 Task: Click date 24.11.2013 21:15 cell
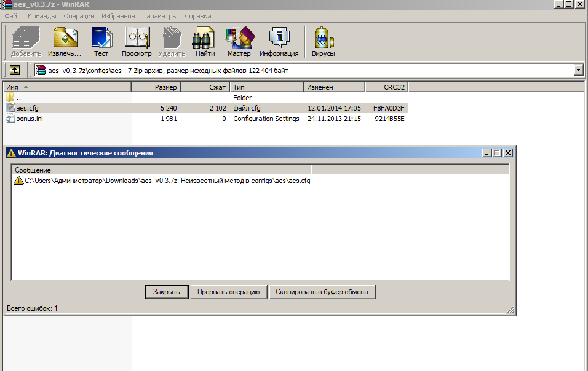334,119
